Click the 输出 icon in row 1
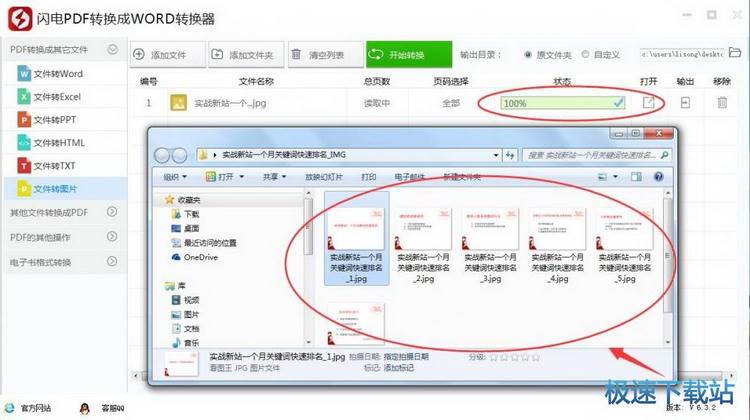Viewport: 750px width, 420px height. [x=685, y=102]
